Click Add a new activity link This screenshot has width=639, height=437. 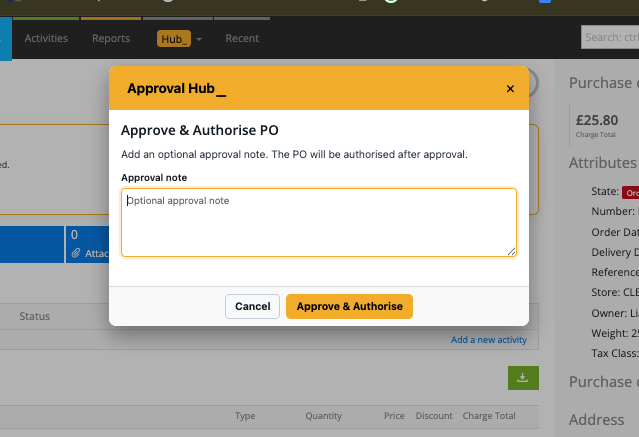(489, 340)
